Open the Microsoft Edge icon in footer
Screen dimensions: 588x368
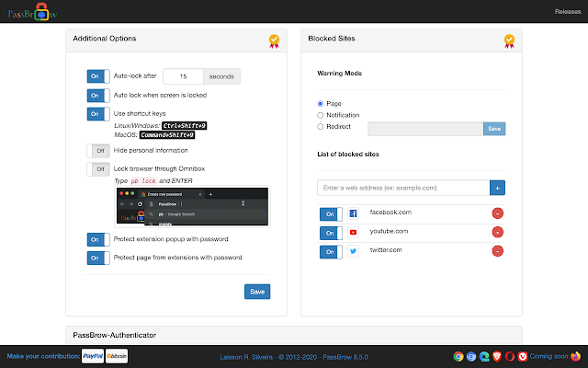(484, 356)
